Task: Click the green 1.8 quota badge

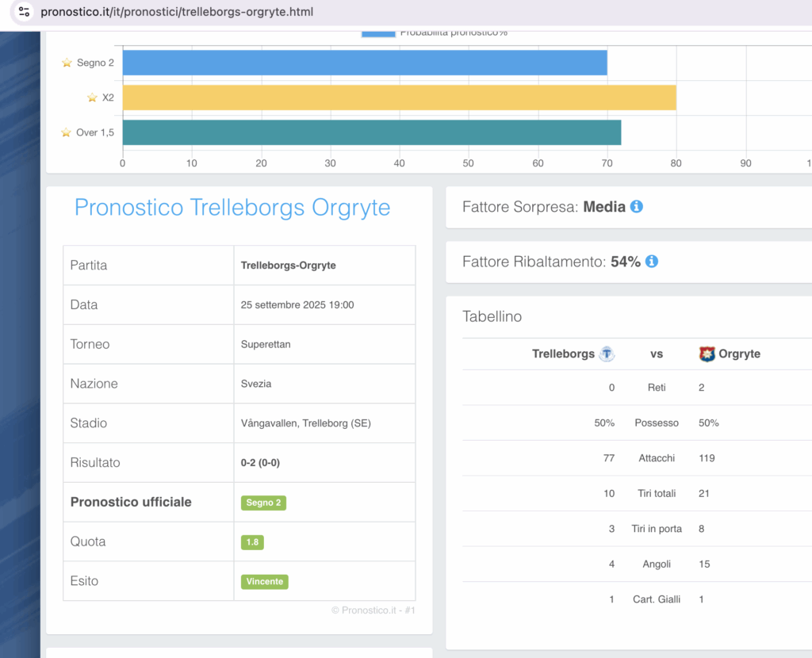Action: coord(252,542)
